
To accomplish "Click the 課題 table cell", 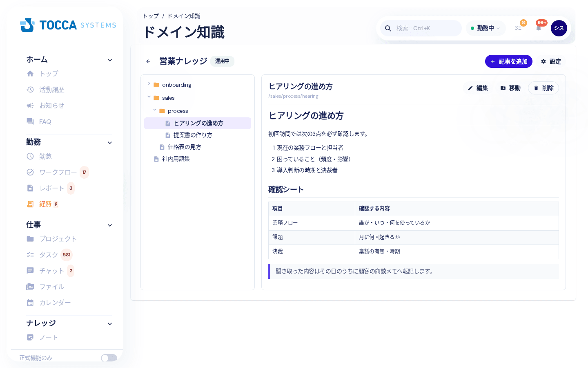I will [312, 238].
